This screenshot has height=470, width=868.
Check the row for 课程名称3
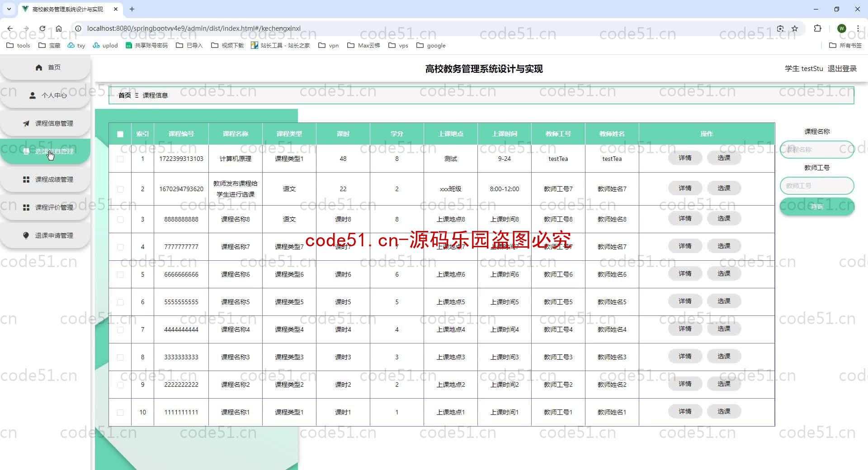coord(120,357)
